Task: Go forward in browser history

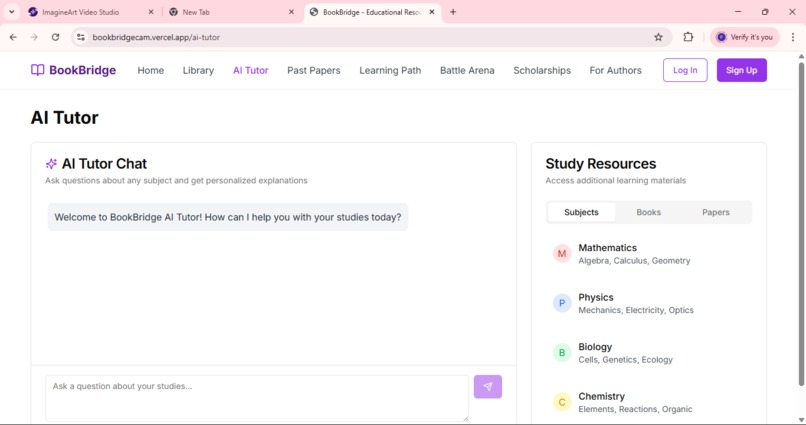Action: (x=34, y=37)
